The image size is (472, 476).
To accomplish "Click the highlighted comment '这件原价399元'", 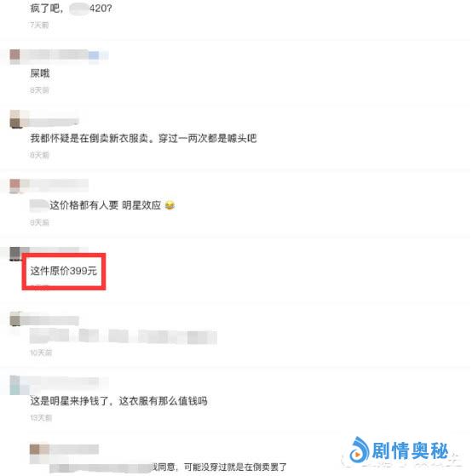I will [64, 271].
